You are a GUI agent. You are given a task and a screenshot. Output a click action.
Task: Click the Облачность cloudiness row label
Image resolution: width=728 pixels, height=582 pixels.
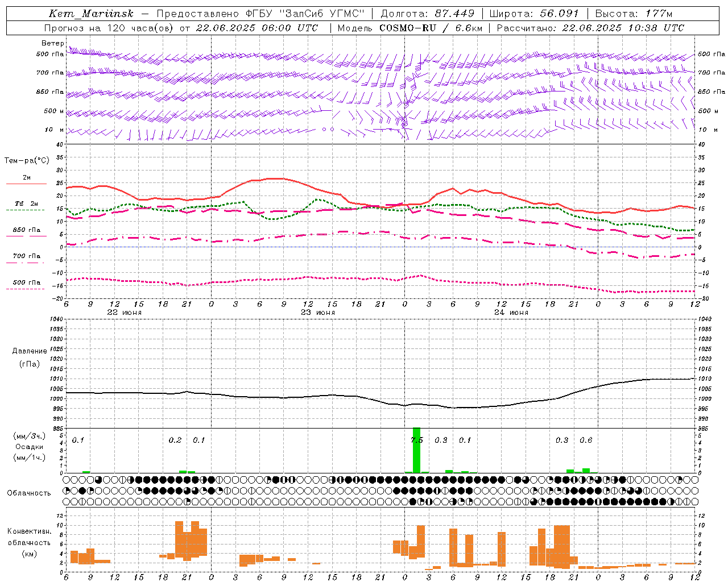[29, 493]
